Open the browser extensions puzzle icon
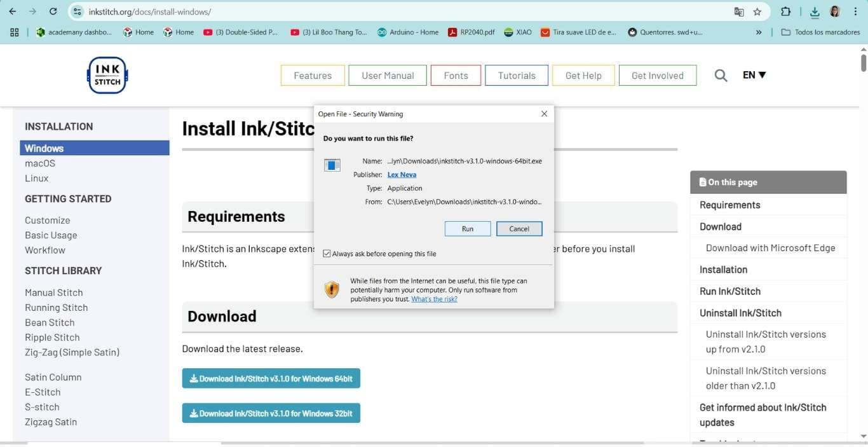This screenshot has width=868, height=447. [x=786, y=11]
